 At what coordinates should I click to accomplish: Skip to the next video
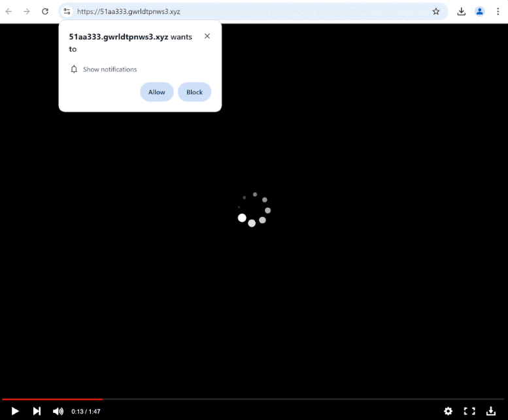click(37, 412)
